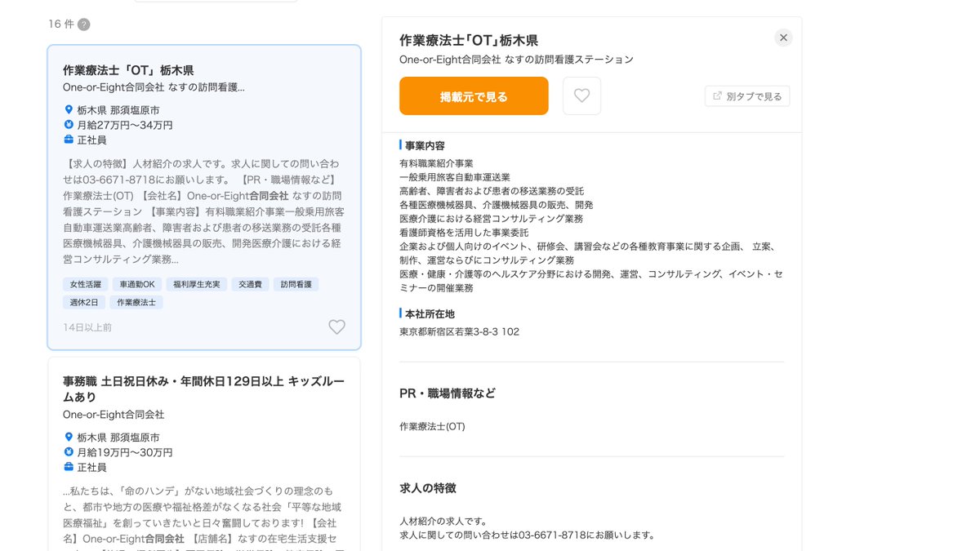Click the 一般乗用旅客自動車運送業 line

tap(455, 177)
